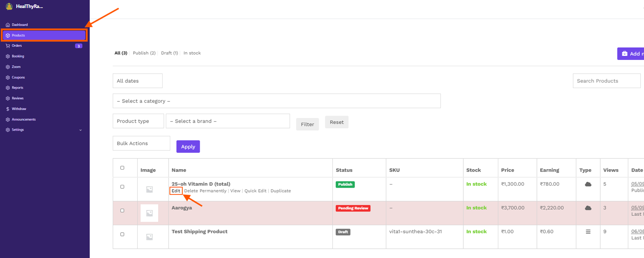Click the Announcements gear icon
644x258 pixels.
(x=8, y=120)
